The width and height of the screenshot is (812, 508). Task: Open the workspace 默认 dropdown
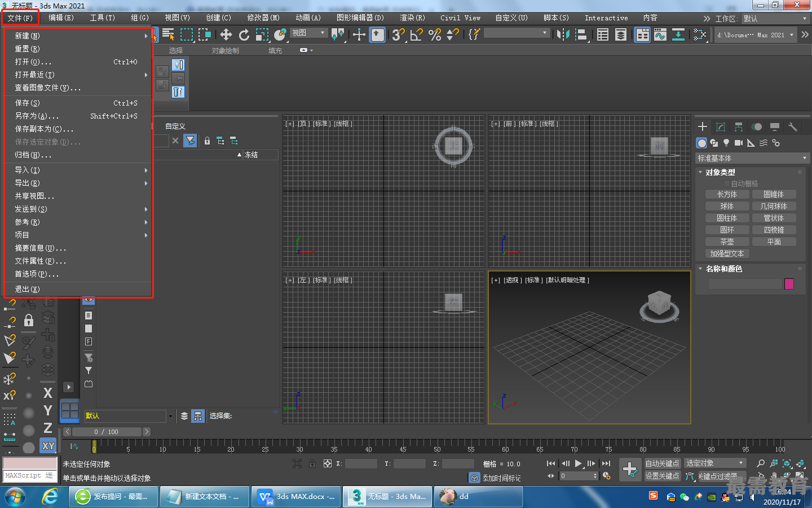pyautogui.click(x=775, y=19)
